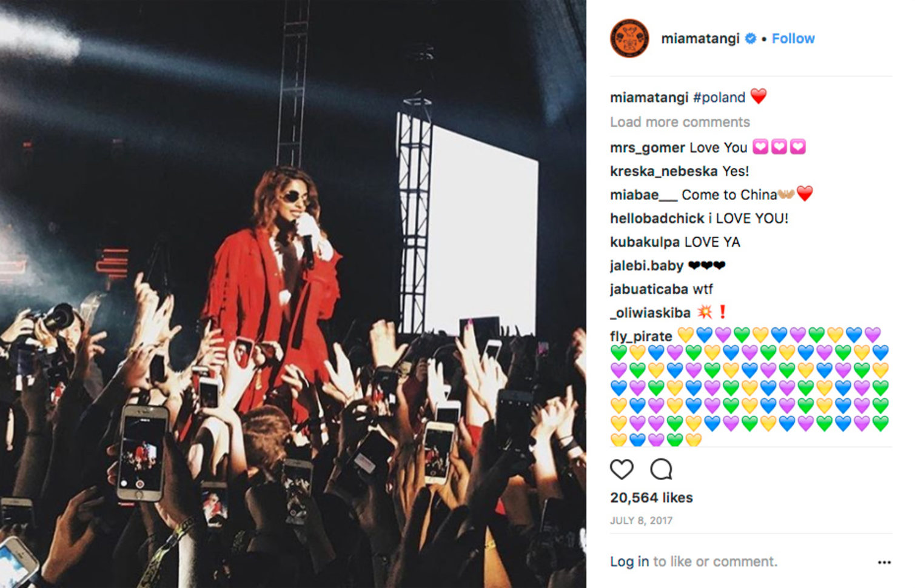The width and height of the screenshot is (915, 588).
Task: Open the #poland hashtag
Action: (719, 97)
